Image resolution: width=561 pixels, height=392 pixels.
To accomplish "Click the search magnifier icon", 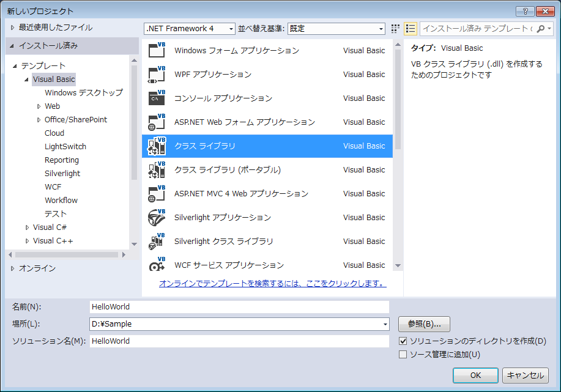I will (x=541, y=29).
